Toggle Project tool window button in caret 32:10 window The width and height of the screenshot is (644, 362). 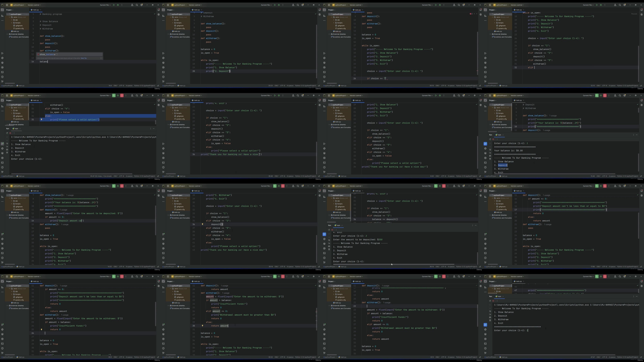pos(485,10)
